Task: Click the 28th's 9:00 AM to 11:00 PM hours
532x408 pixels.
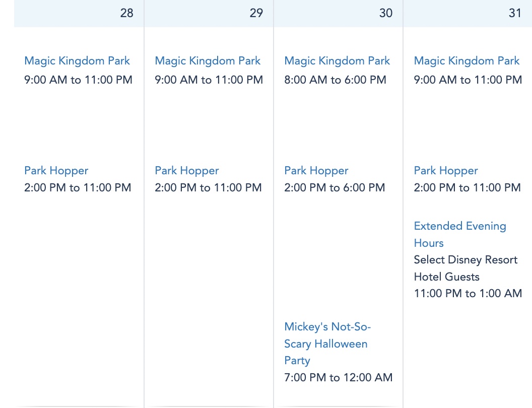Action: click(78, 80)
